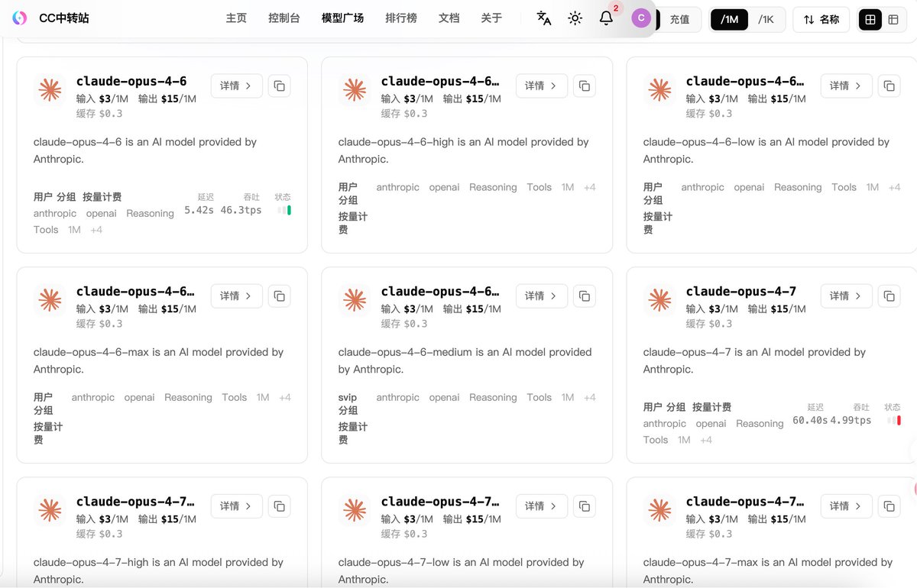917x588 pixels.
Task: Click Anthropic logo on the claude-opus-4-6-max card
Action: click(50, 300)
